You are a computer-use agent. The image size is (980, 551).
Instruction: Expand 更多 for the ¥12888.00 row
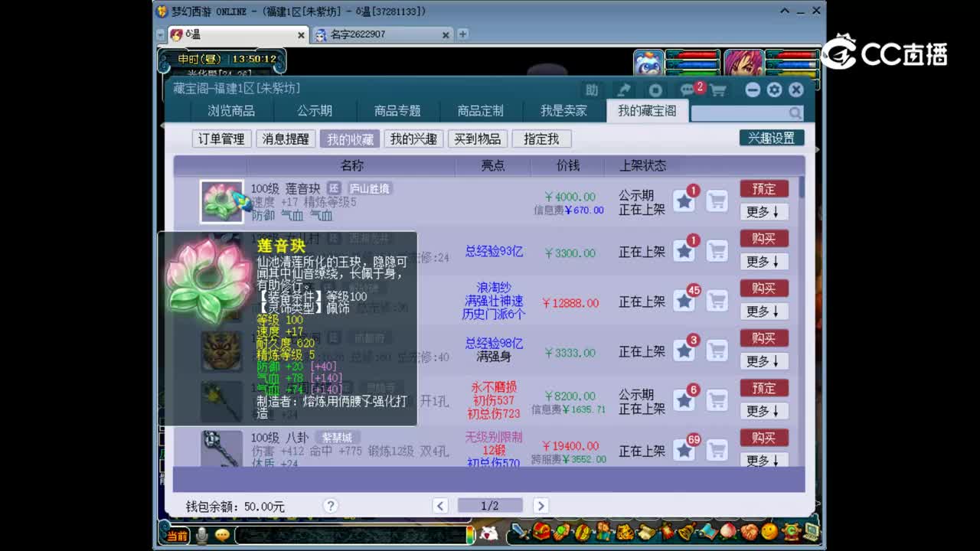pyautogui.click(x=764, y=311)
